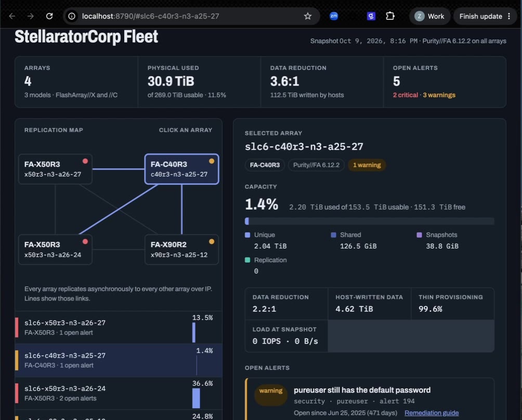Click the 24.8% usage value

pyautogui.click(x=202, y=416)
